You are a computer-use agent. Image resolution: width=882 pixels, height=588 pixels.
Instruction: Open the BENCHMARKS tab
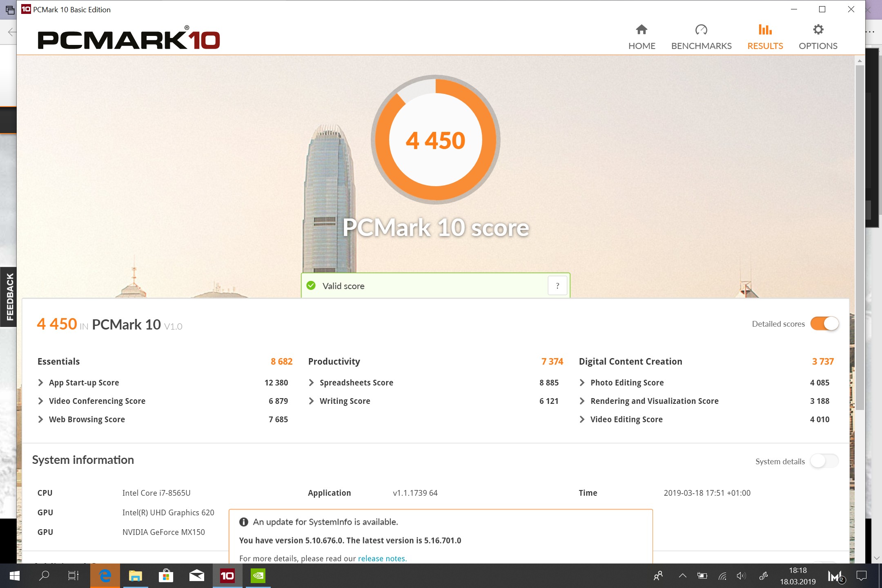pyautogui.click(x=701, y=37)
